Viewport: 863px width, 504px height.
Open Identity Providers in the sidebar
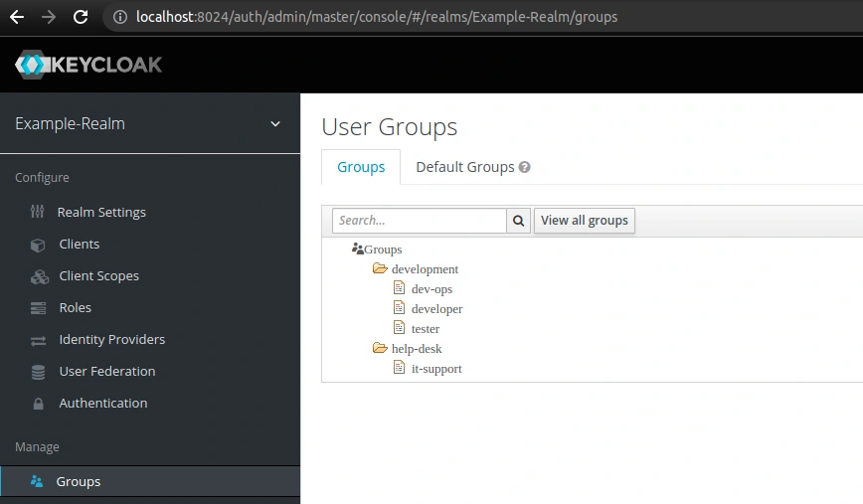tap(112, 340)
